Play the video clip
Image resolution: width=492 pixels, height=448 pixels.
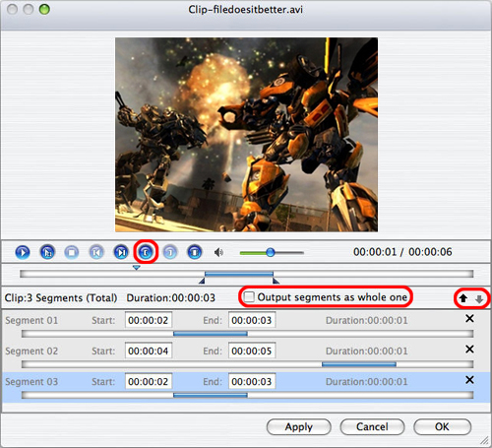[x=23, y=252]
